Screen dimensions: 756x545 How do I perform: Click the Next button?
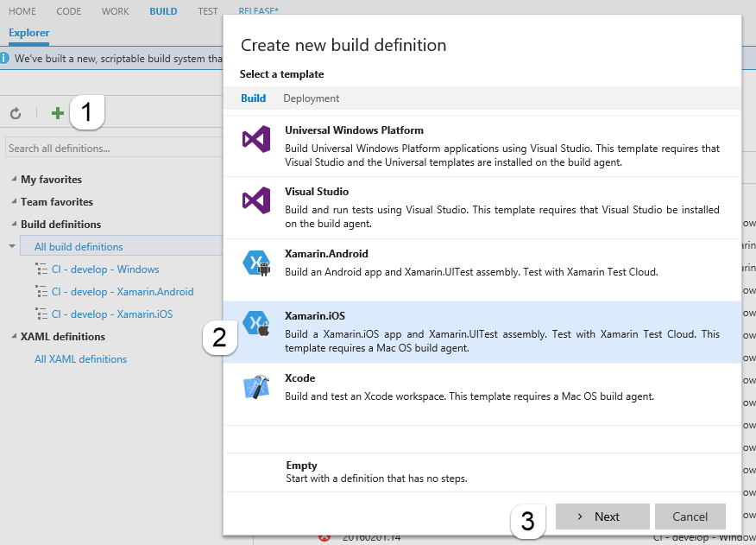click(x=602, y=516)
